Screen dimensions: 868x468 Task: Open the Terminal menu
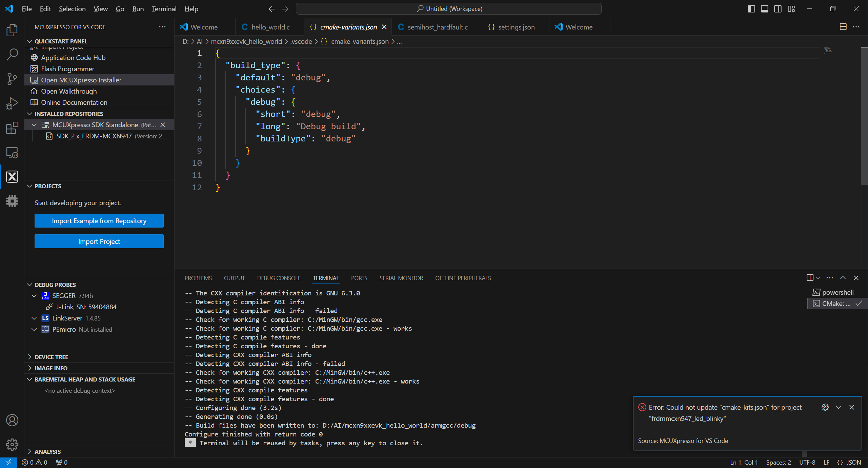(x=164, y=9)
